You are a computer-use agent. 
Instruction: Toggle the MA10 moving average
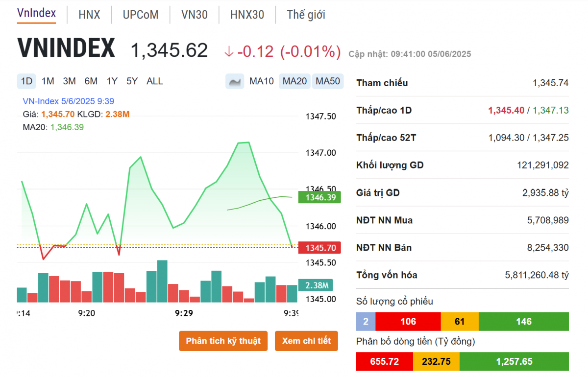click(262, 81)
